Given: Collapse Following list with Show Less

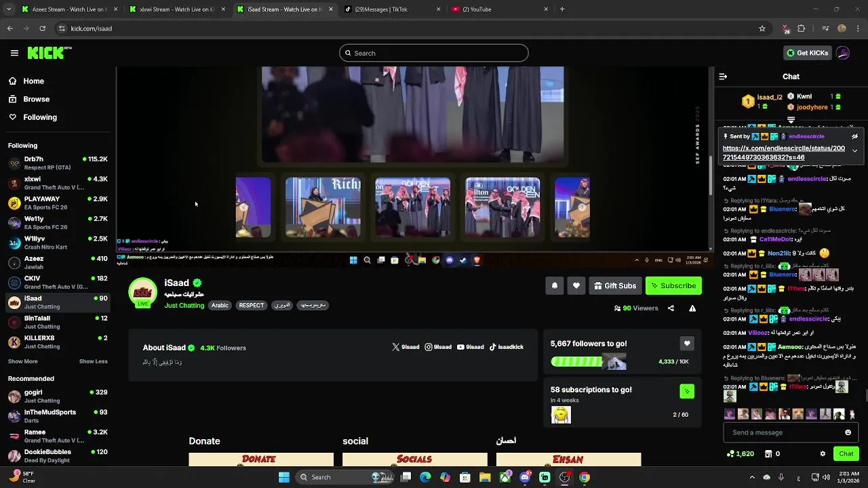Looking at the screenshot, I should pyautogui.click(x=93, y=361).
